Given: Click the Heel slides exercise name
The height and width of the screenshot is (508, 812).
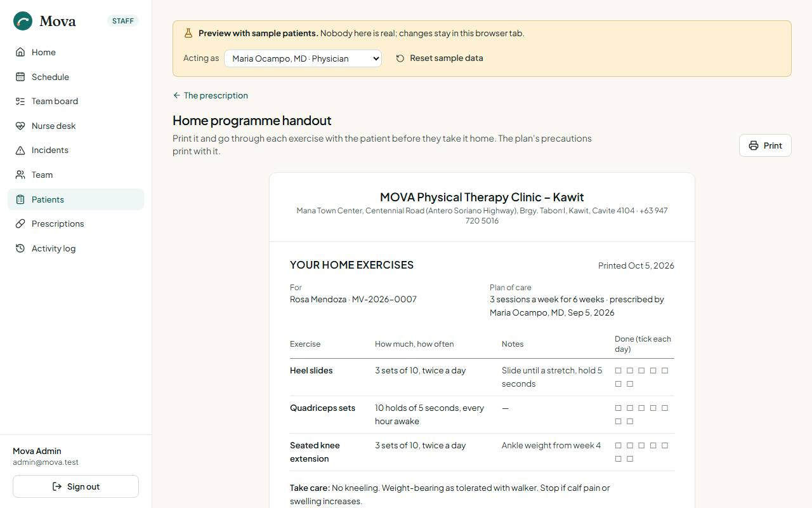Looking at the screenshot, I should pos(311,370).
